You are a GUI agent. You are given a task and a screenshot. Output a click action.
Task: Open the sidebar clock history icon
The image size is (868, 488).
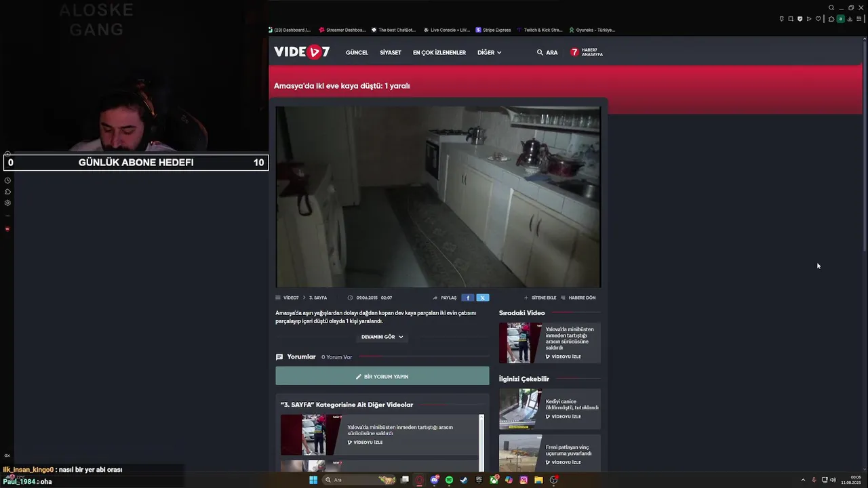(x=7, y=180)
